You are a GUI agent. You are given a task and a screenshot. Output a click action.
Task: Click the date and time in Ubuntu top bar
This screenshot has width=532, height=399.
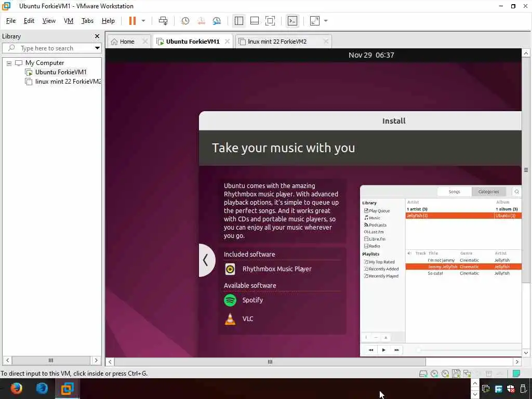click(x=371, y=55)
